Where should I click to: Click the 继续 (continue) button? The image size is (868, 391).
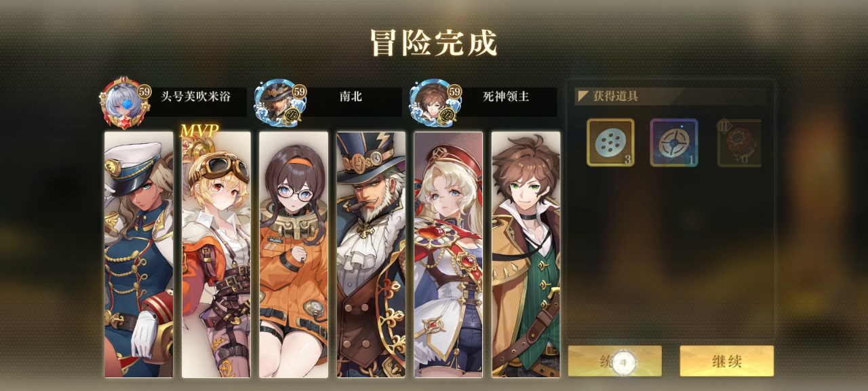click(x=726, y=361)
